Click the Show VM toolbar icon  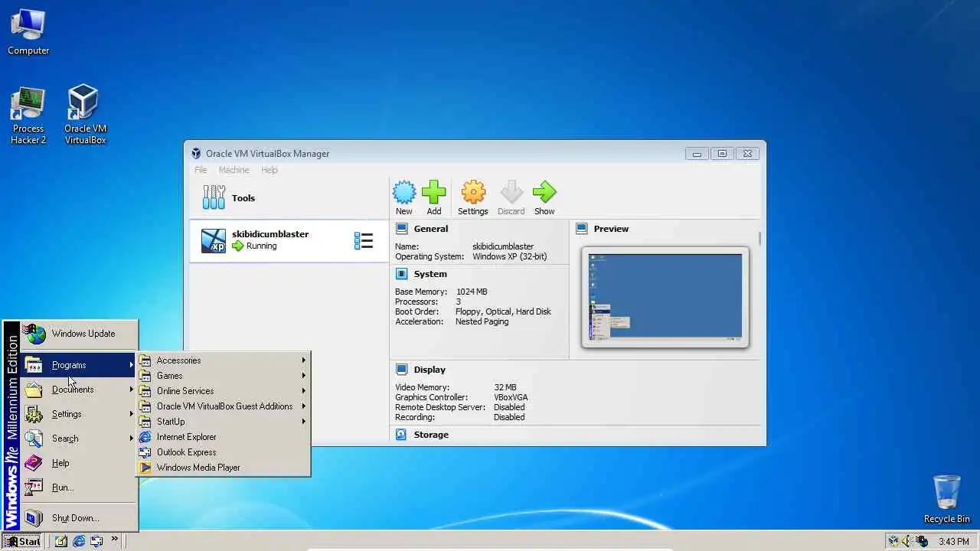[x=544, y=197]
